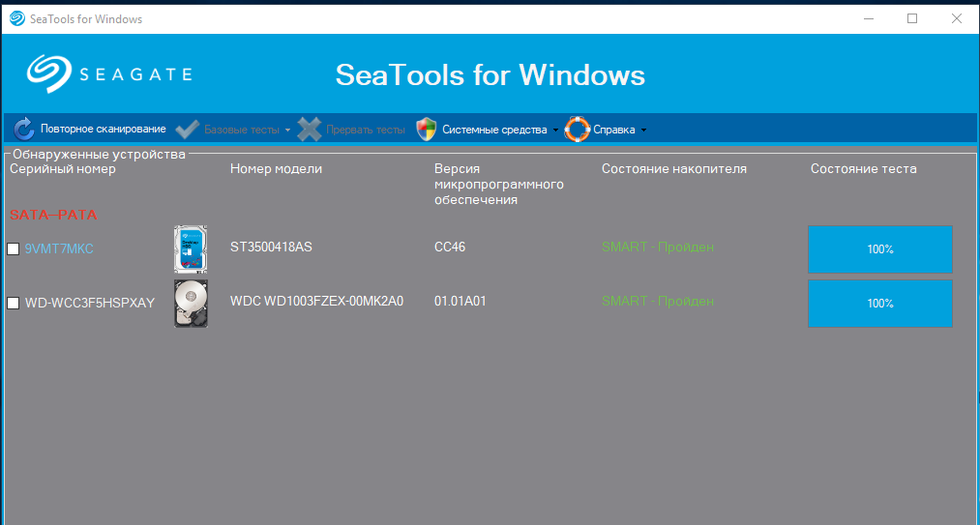Screen dimensions: 980x525
Task: Click the Basic Tests checkmark icon
Action: click(x=188, y=130)
